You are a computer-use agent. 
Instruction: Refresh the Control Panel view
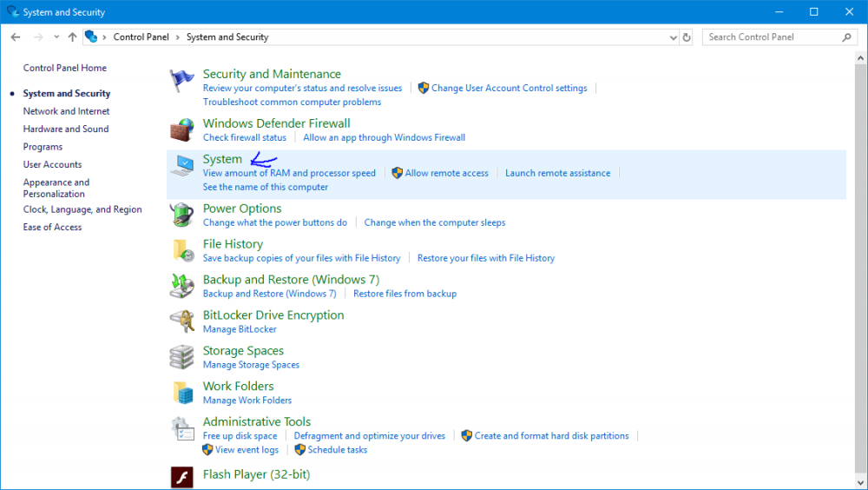(687, 37)
